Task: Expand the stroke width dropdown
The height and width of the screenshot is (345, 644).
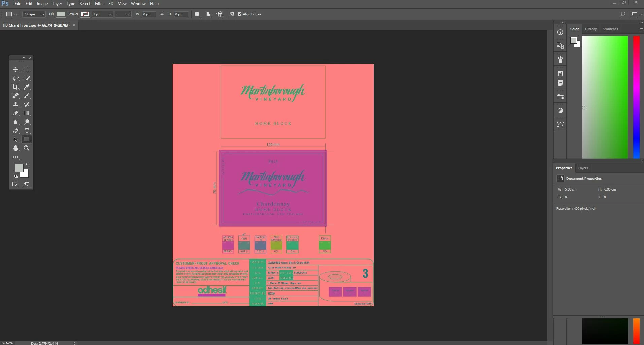Action: pos(110,14)
